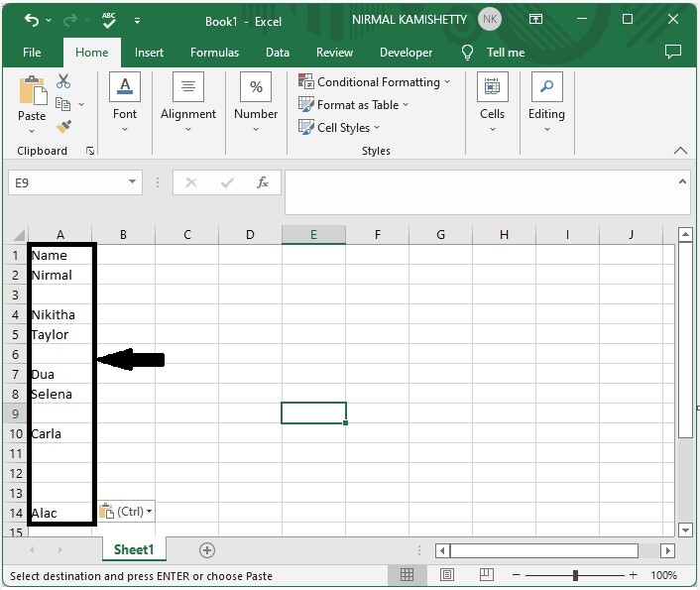
Task: Click the Redo arrow icon
Action: (70, 20)
